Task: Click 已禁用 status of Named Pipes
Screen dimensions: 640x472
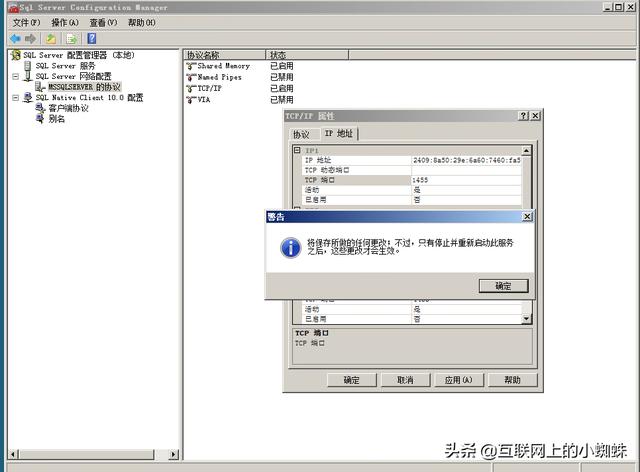Action: pos(282,77)
